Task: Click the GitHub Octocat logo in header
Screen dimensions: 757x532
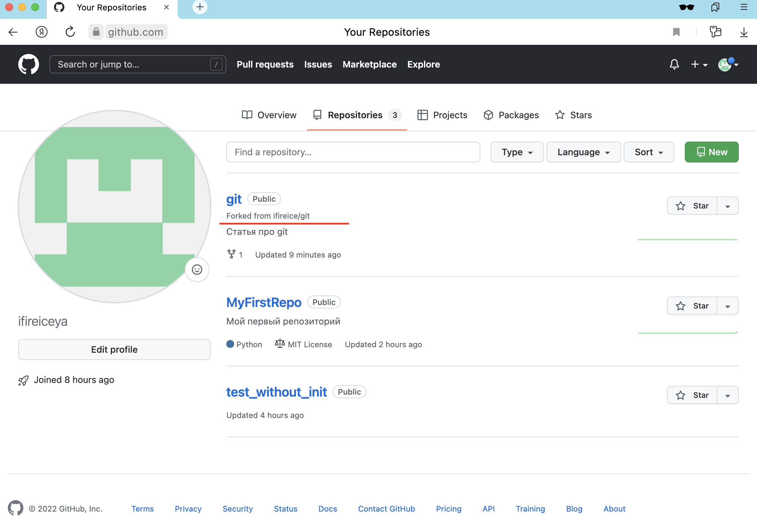Action: point(28,64)
